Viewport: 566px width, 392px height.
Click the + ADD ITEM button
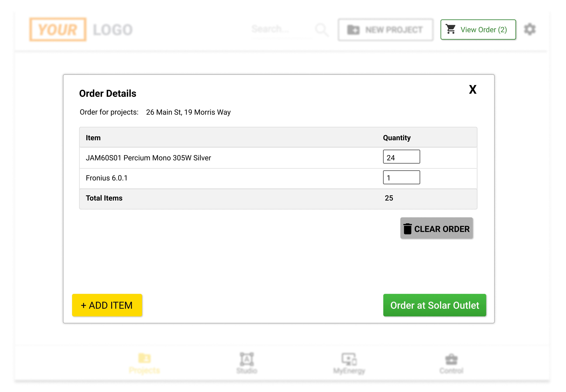[107, 305]
